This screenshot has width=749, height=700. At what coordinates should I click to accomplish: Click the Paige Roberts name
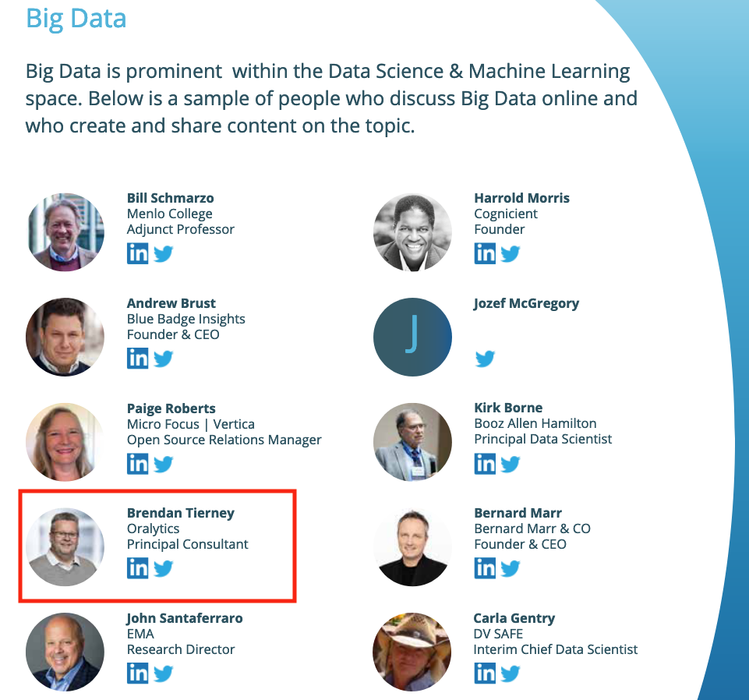(x=171, y=408)
